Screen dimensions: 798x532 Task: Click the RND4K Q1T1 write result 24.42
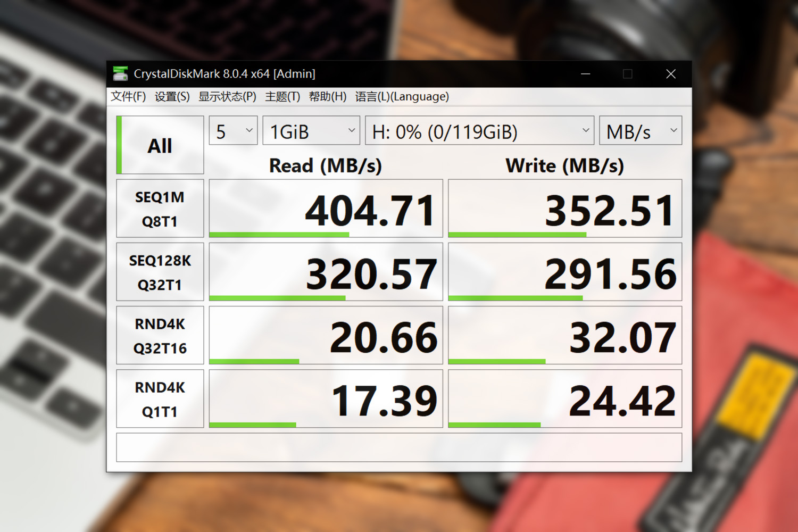(x=565, y=398)
